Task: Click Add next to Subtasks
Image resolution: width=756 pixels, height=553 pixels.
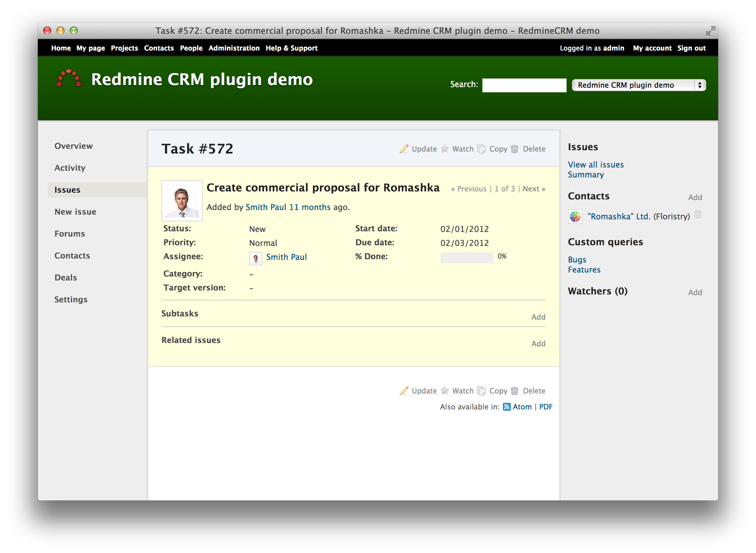Action: pyautogui.click(x=538, y=317)
